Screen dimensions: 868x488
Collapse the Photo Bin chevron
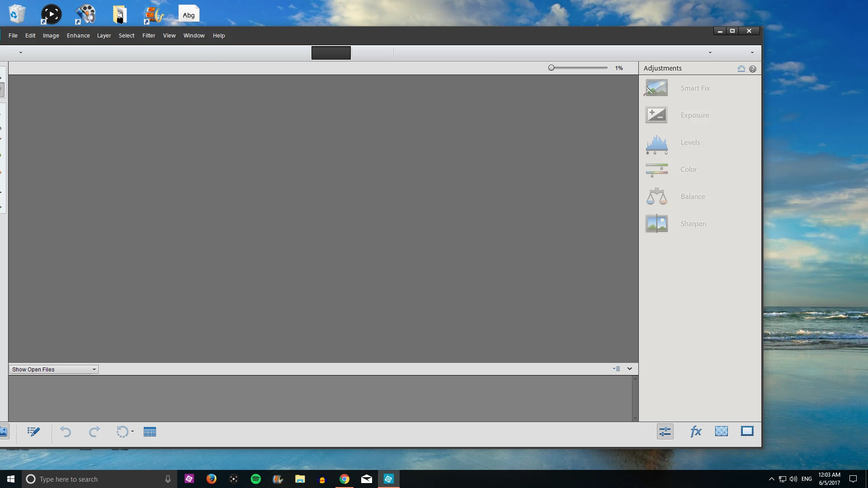630,369
